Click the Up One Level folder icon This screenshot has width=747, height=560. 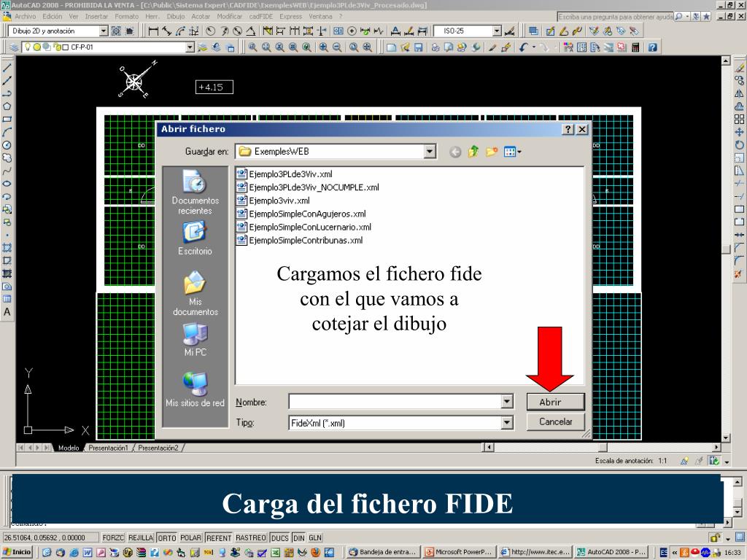473,152
